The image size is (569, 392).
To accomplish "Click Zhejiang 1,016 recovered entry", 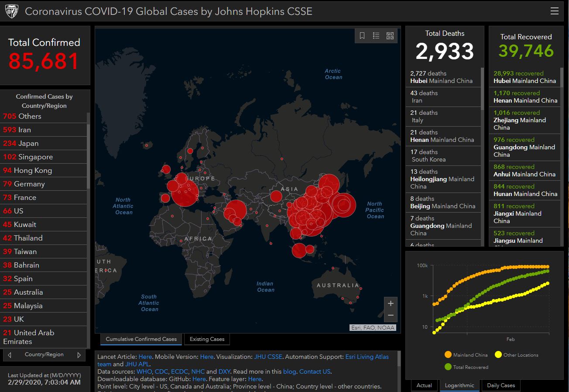I will pyautogui.click(x=525, y=120).
